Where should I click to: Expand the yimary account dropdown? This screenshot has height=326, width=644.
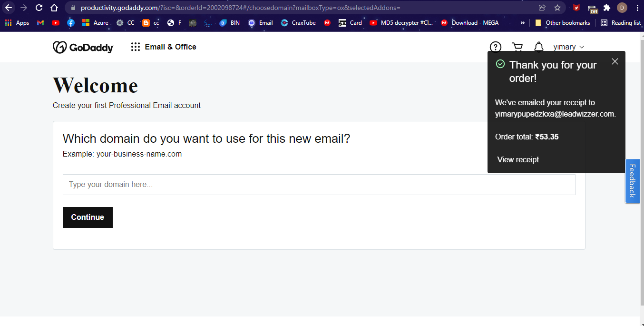568,47
